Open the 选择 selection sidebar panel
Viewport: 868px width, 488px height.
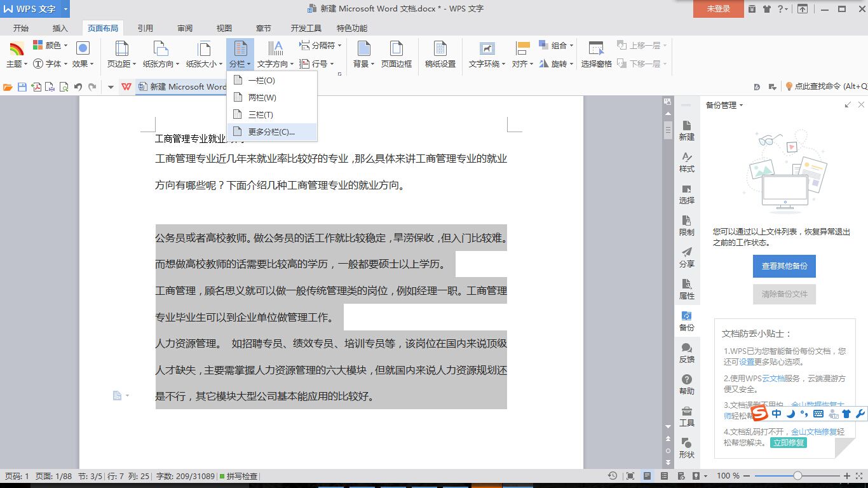coord(687,194)
